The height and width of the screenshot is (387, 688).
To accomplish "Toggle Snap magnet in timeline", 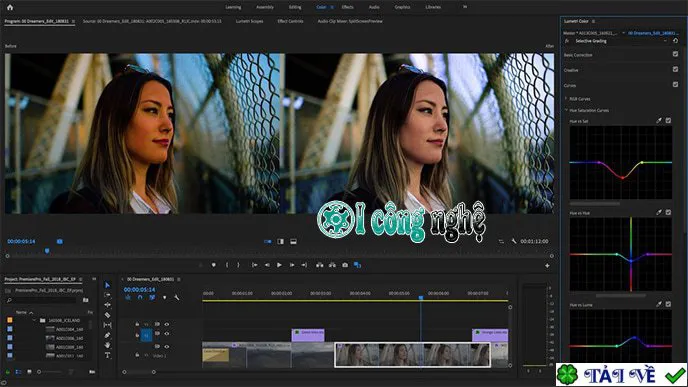I will click(140, 297).
